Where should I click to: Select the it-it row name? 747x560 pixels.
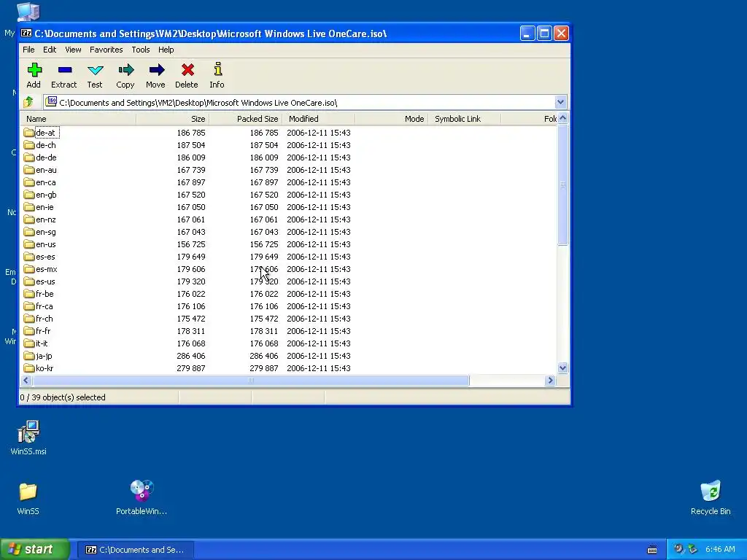42,343
